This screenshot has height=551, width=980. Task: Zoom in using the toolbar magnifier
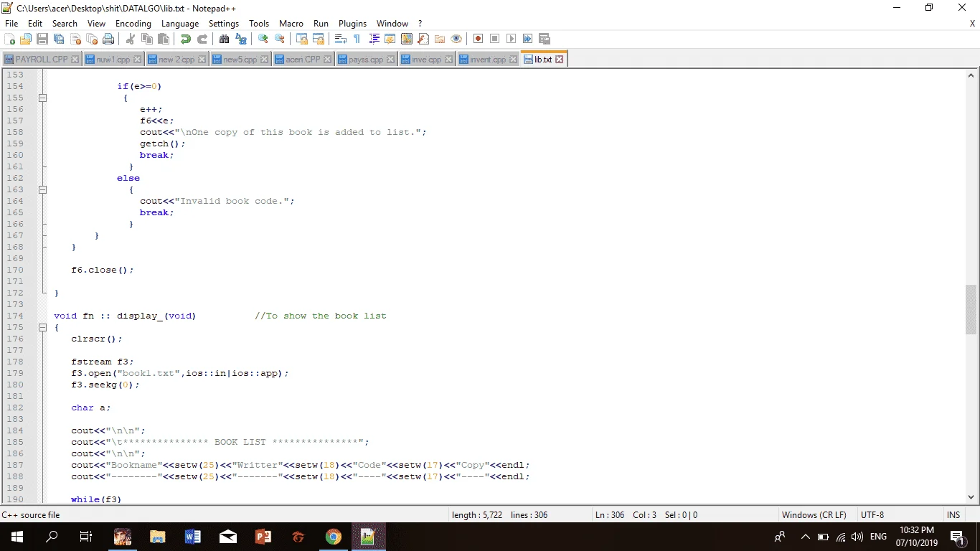click(263, 39)
